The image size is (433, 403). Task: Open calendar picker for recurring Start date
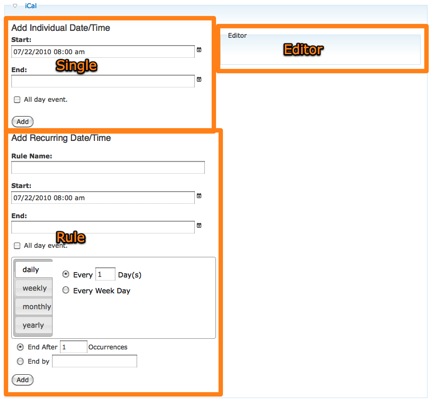199,196
